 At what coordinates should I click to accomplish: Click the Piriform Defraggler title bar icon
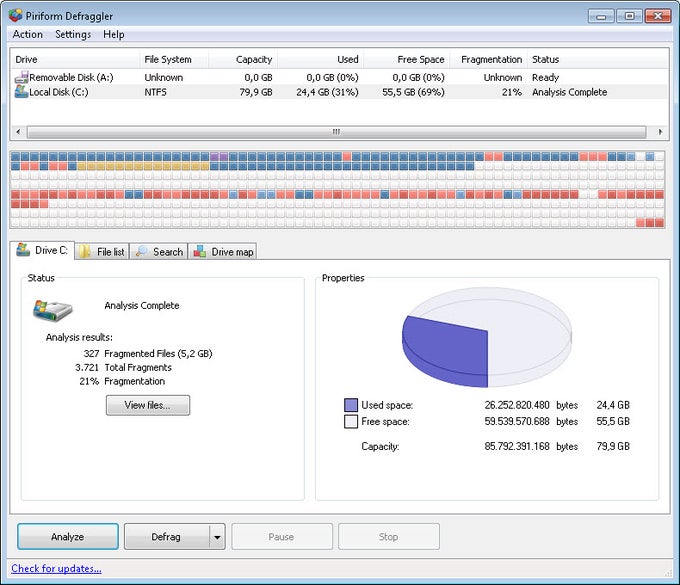coord(16,15)
